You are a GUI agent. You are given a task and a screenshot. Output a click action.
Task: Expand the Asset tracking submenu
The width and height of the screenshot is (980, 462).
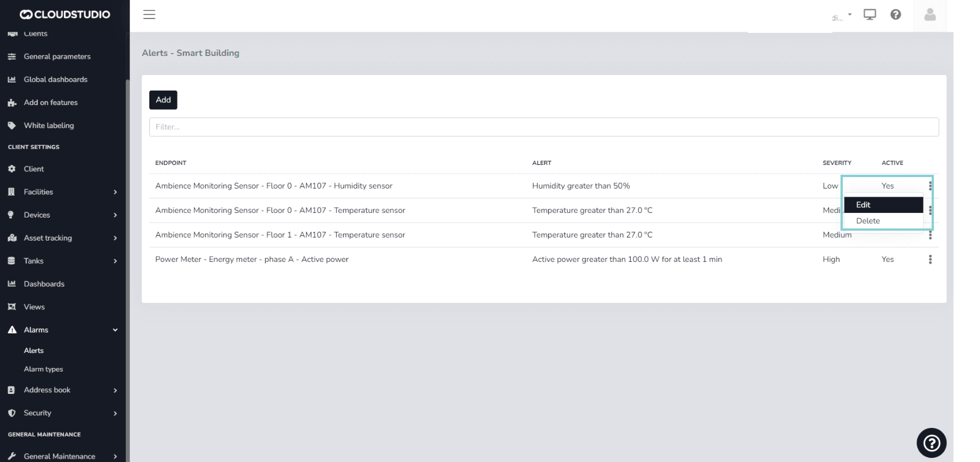[x=115, y=238]
